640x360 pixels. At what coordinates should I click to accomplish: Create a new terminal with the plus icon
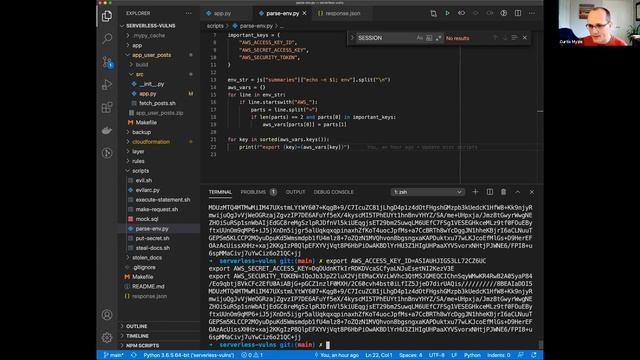click(x=475, y=192)
